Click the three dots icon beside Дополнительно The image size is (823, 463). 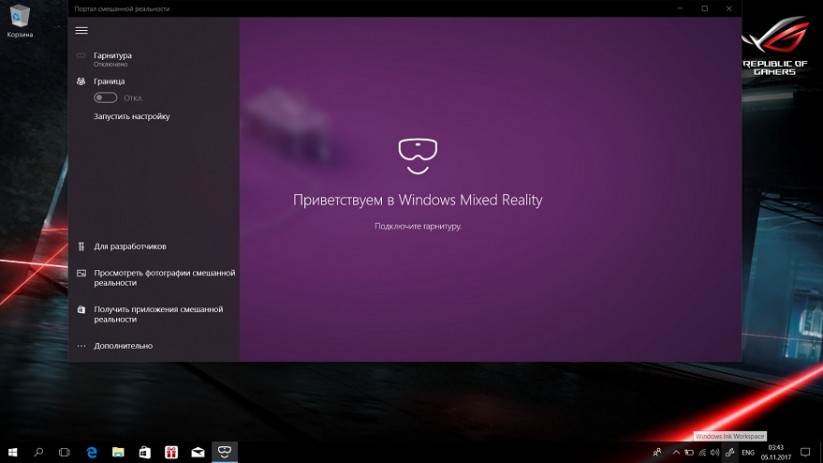81,346
